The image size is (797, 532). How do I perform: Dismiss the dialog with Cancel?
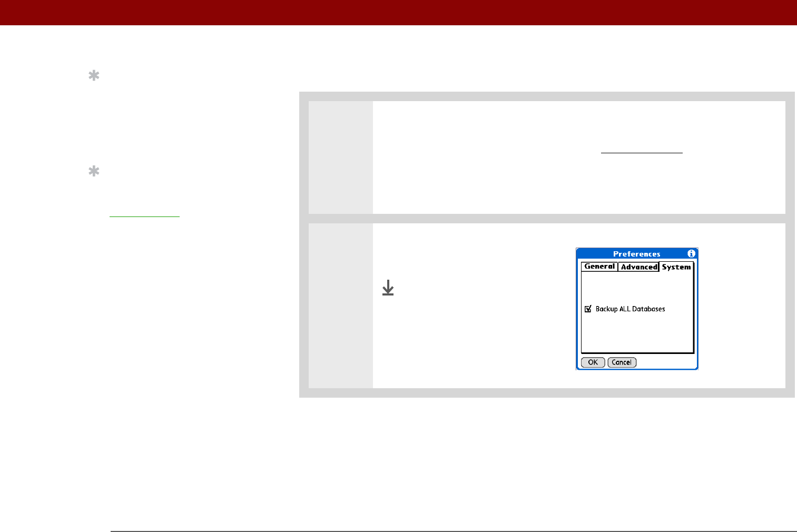pyautogui.click(x=622, y=362)
